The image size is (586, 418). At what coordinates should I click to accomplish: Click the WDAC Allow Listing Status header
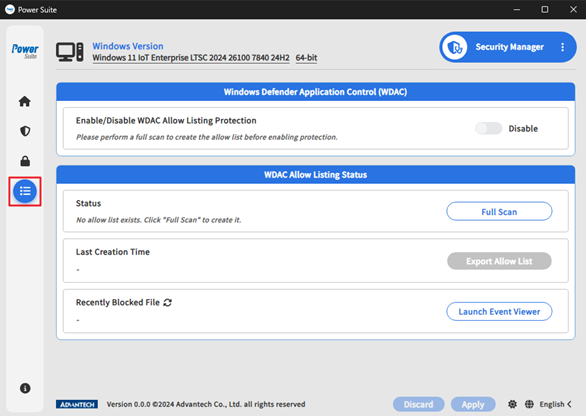click(315, 175)
